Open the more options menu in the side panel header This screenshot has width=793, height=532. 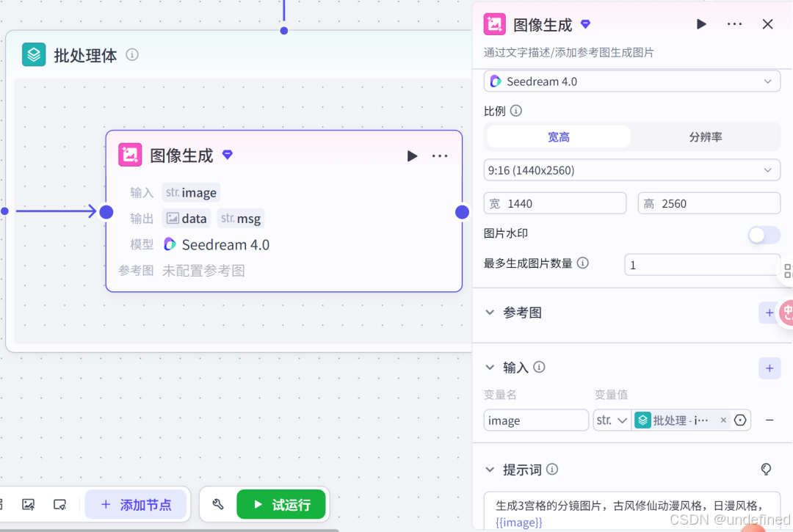(x=734, y=24)
